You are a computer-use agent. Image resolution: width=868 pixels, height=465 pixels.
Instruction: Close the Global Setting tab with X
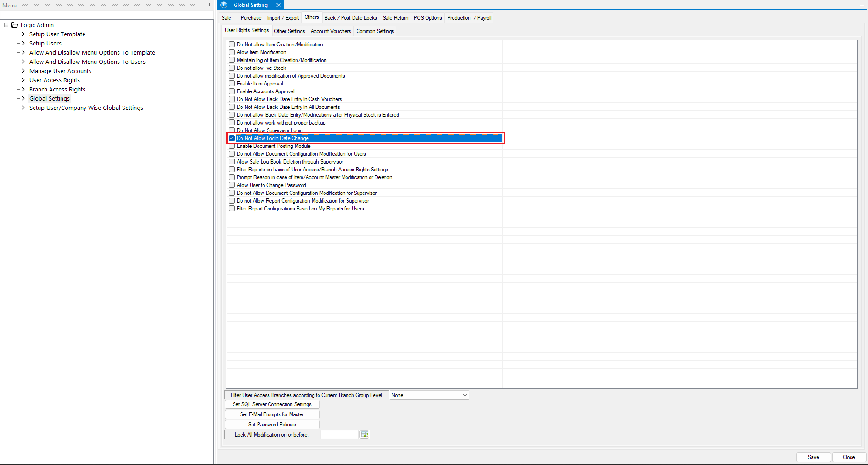point(278,5)
